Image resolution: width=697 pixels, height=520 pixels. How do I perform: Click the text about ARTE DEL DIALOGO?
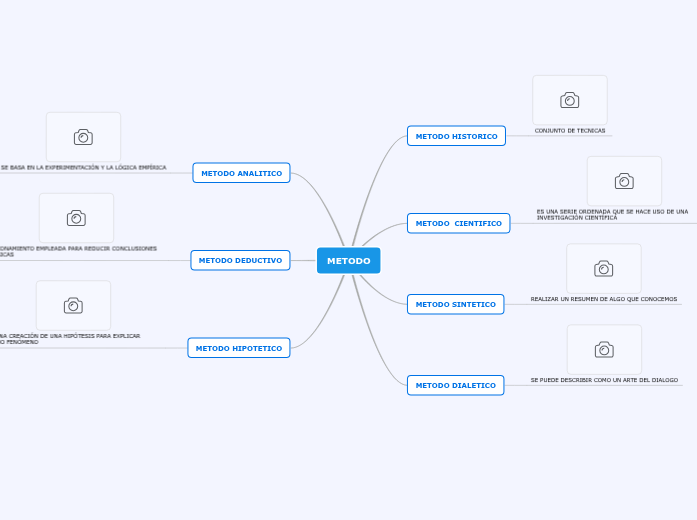(x=604, y=380)
